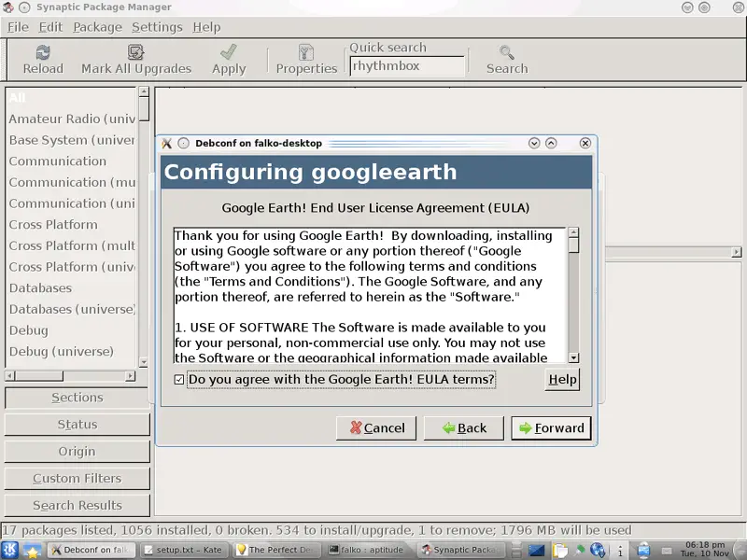Screen dimensions: 747x560
Task: Click the sections list scroll-down arrow
Action: click(144, 362)
